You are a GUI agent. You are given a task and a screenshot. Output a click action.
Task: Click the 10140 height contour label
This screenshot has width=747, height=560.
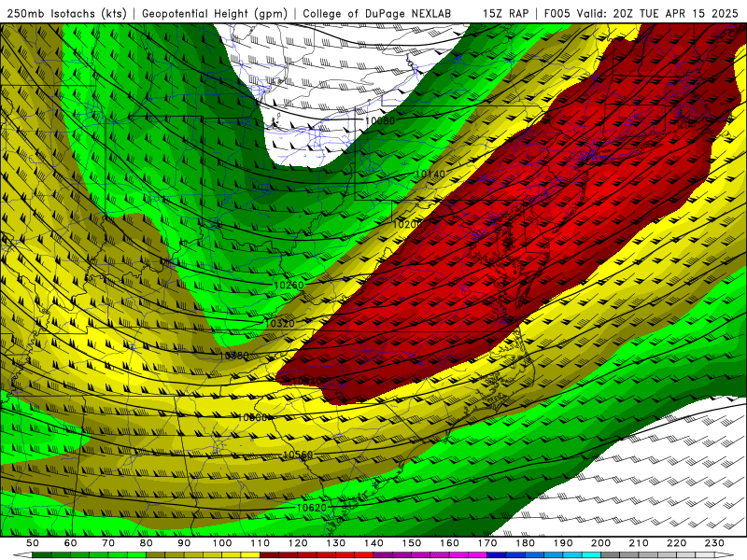tap(430, 175)
